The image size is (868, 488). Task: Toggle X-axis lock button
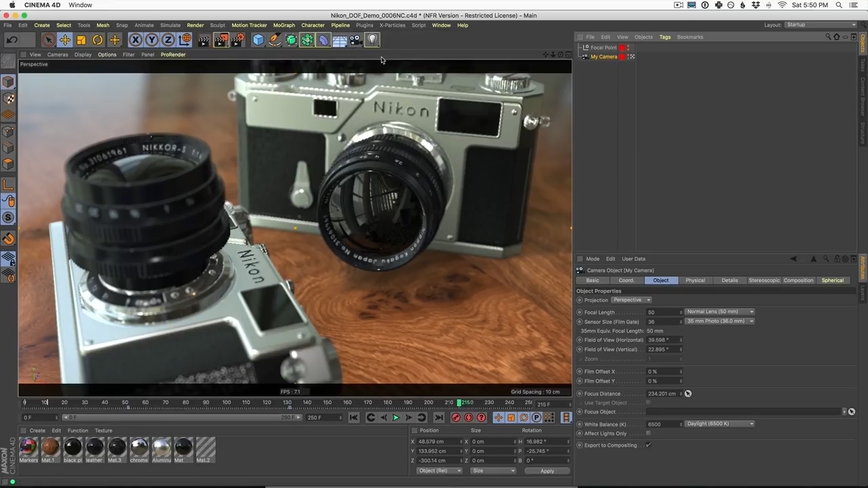(136, 40)
